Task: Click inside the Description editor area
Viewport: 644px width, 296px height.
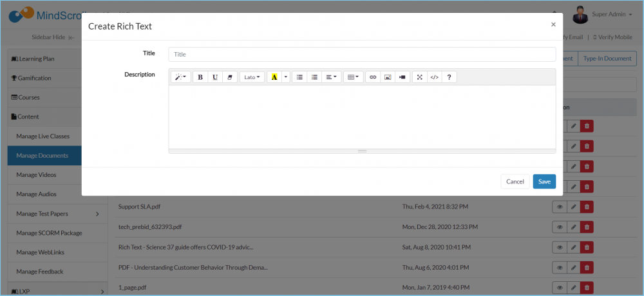Action: coord(362,117)
